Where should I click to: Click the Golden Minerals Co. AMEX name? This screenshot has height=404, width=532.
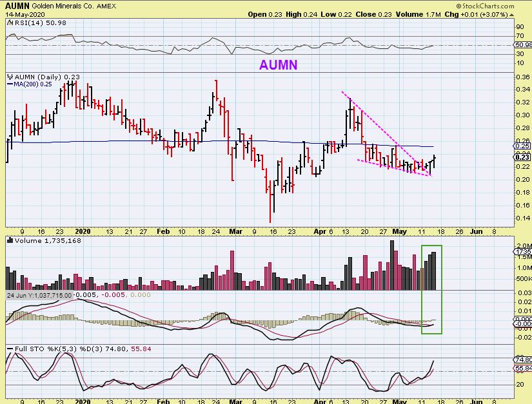pos(74,6)
